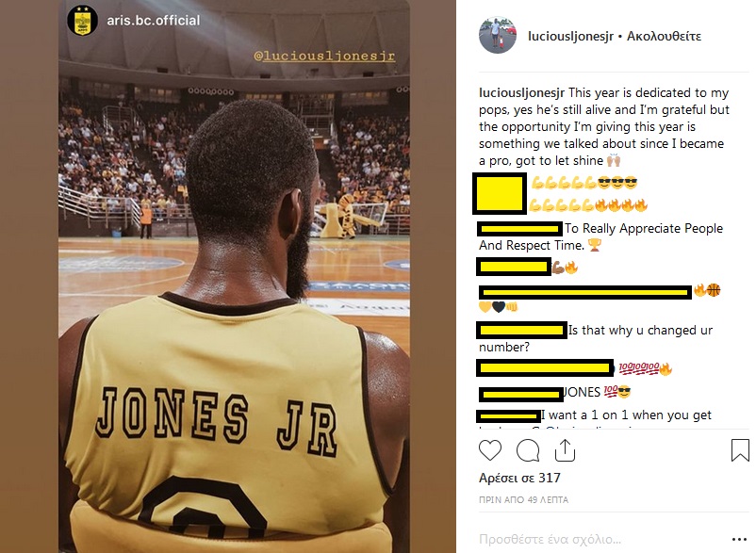Save the post with the bookmark icon
756x553 pixels.
740,450
